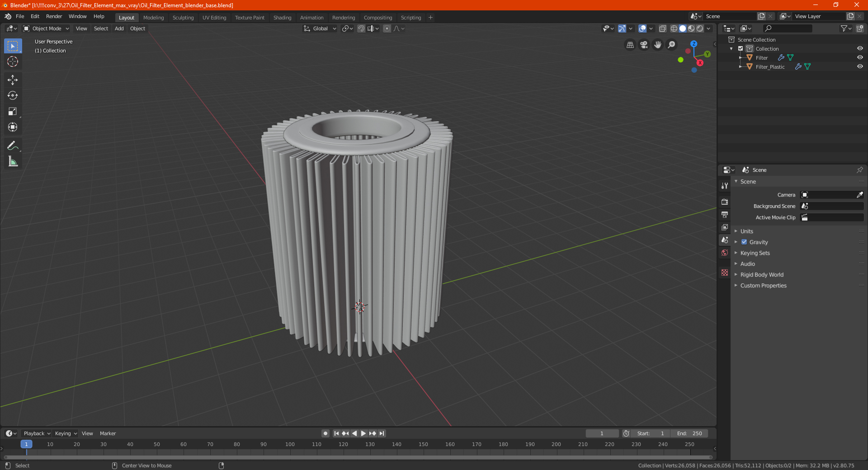Select the Rotate tool
This screenshot has width=868, height=470.
[x=13, y=95]
